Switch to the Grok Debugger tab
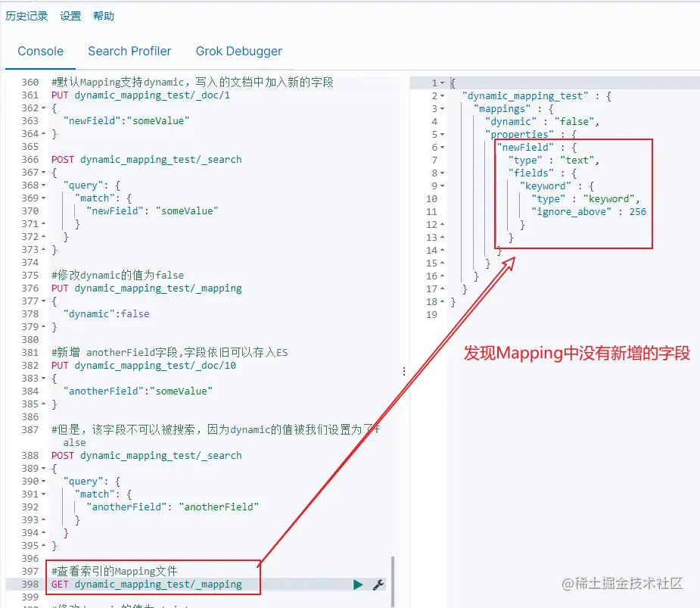 click(239, 51)
